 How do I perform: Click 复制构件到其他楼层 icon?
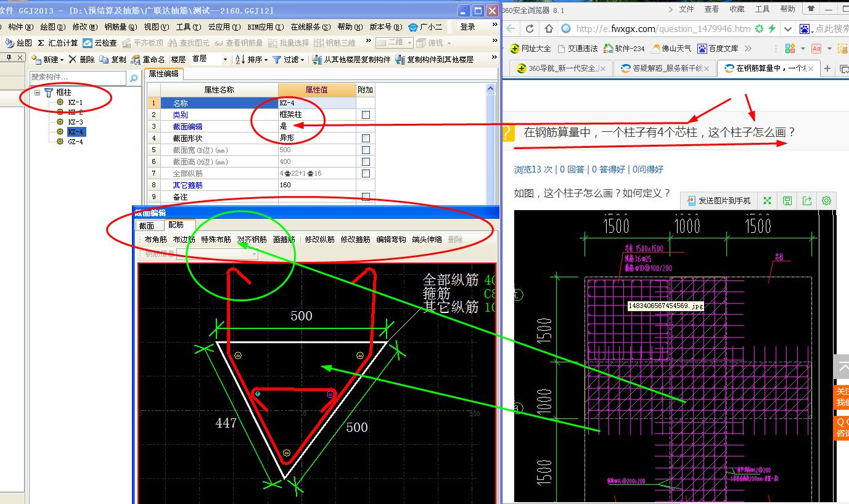(x=400, y=60)
